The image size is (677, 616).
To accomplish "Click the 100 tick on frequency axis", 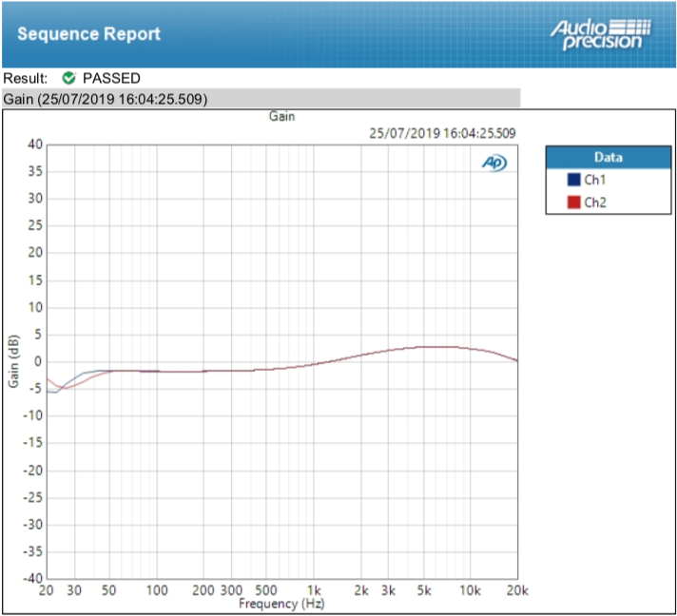I will pos(157,590).
